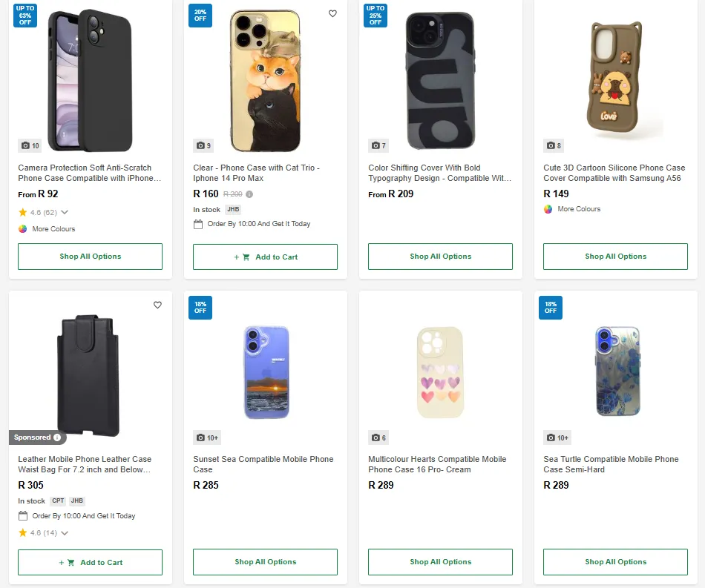Viewport: 705px width, 588px height.
Task: Click More Colours on Cute 3D Cartoon case
Action: click(548, 209)
